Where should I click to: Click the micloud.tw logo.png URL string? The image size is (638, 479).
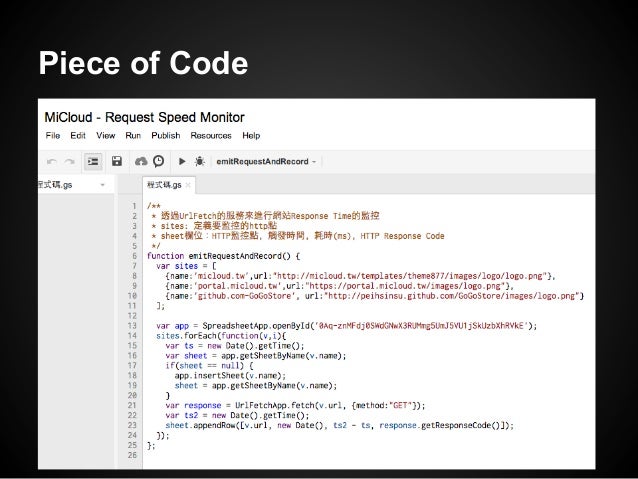click(410, 276)
